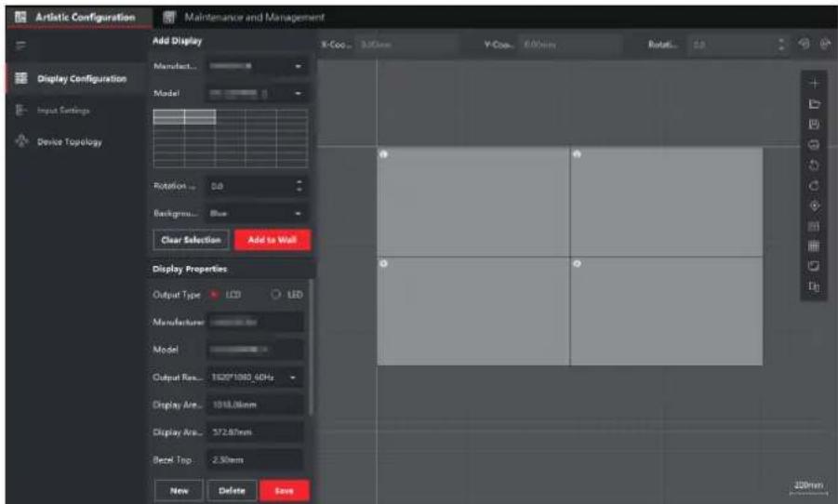Click the redo arrow icon in right toolbar
The image size is (838, 504).
click(814, 185)
